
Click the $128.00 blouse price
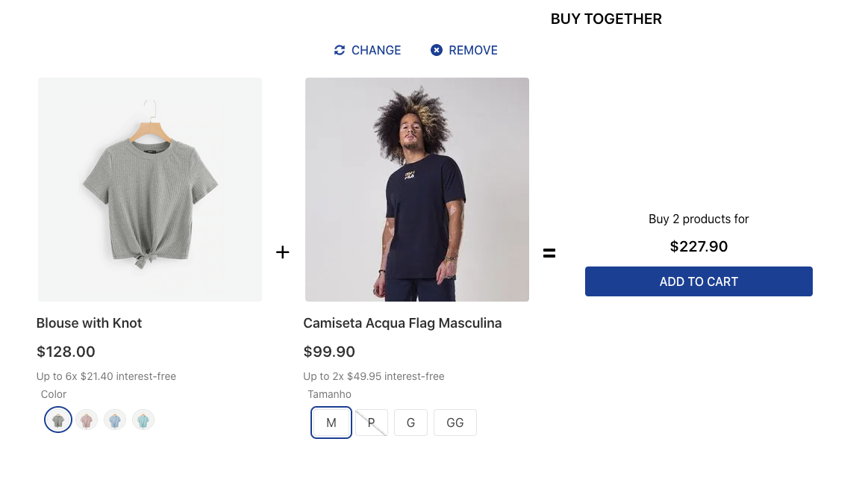coord(65,351)
